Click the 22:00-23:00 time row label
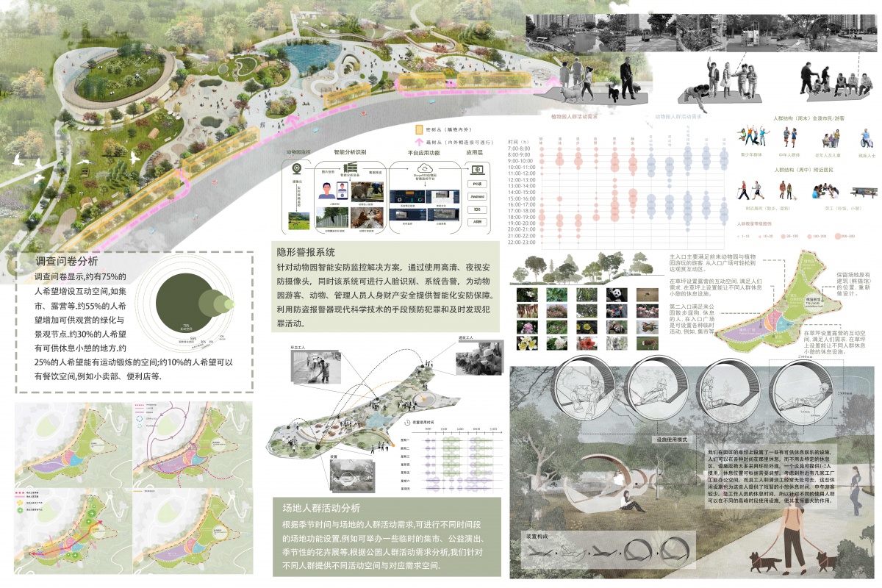The image size is (882, 588). tap(522, 242)
